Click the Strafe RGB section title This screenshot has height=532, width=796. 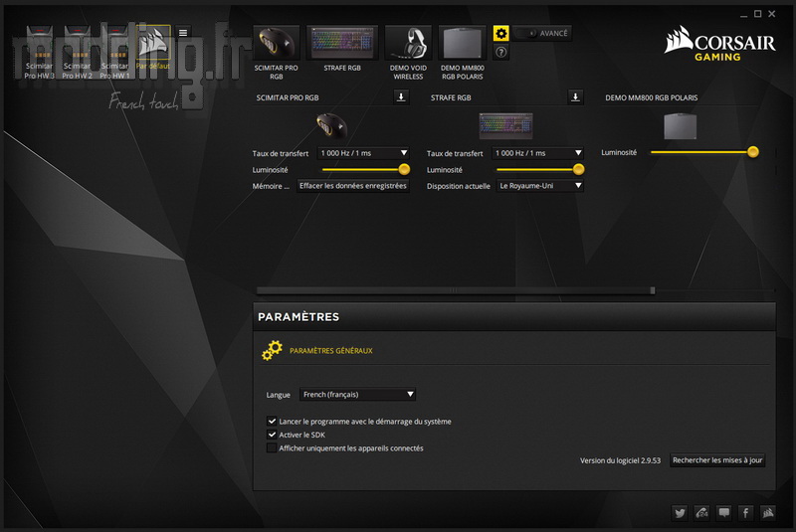(x=451, y=97)
